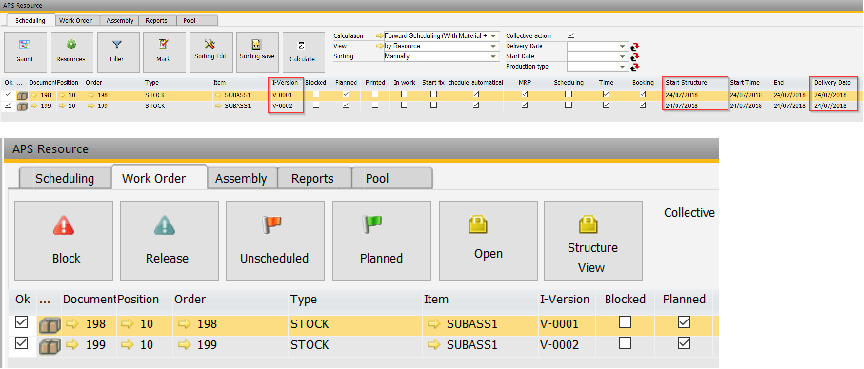The image size is (864, 369).
Task: Select STOCK cell in row 199, lower grid
Action: coord(355,345)
